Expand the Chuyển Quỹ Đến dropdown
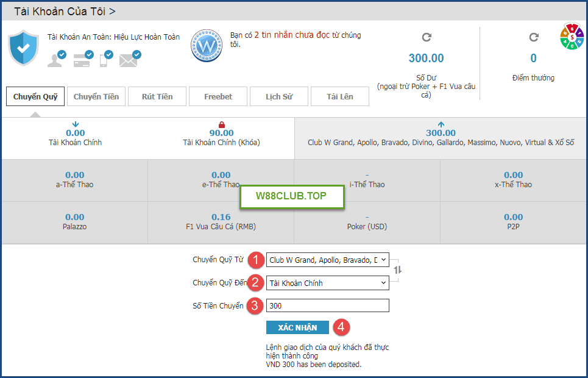This screenshot has width=588, height=378. (328, 283)
